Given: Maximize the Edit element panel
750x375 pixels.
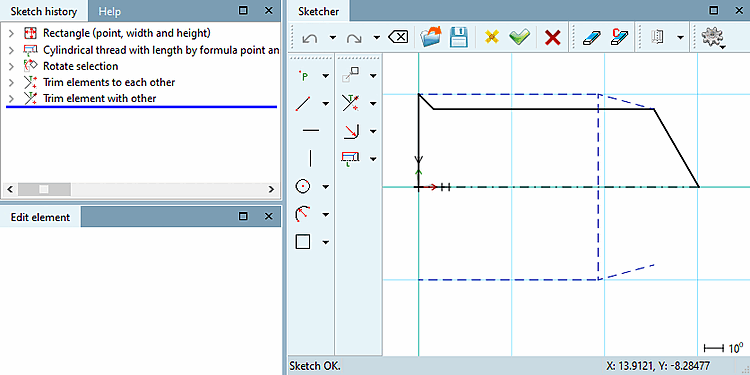Looking at the screenshot, I should click(243, 217).
